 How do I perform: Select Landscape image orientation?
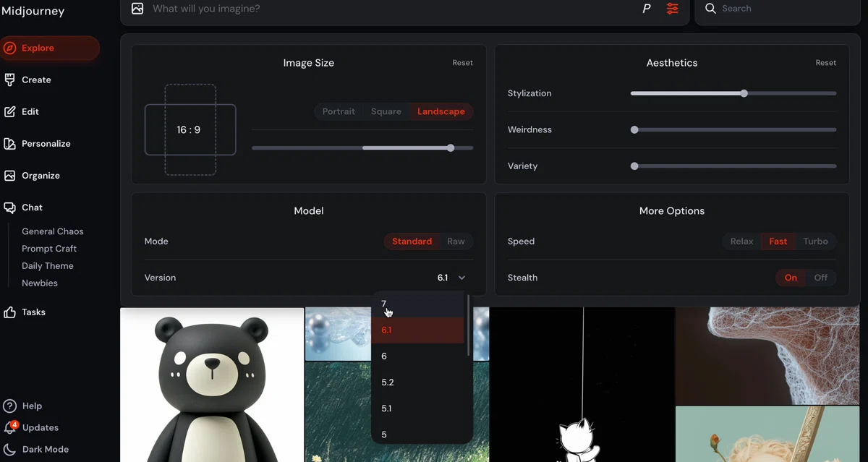(x=441, y=111)
